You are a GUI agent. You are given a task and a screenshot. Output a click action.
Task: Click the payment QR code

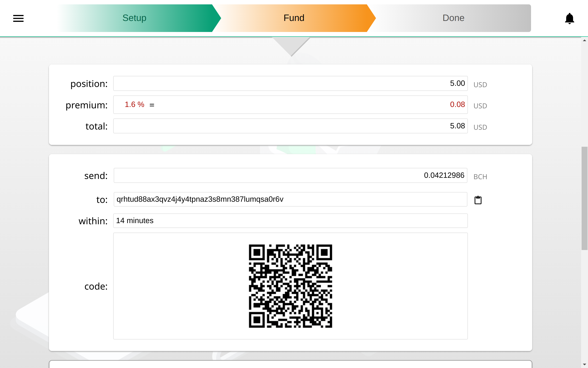point(290,286)
